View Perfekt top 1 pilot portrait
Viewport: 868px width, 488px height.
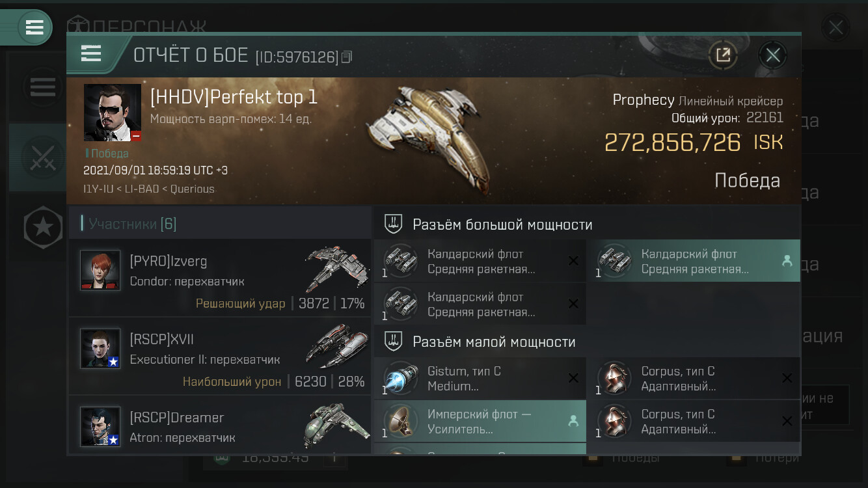(113, 113)
